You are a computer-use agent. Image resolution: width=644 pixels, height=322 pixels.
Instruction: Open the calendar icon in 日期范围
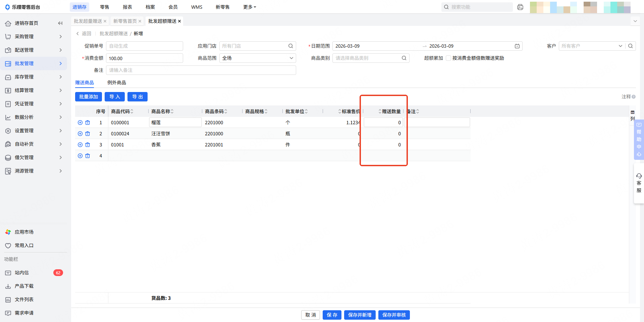(517, 46)
